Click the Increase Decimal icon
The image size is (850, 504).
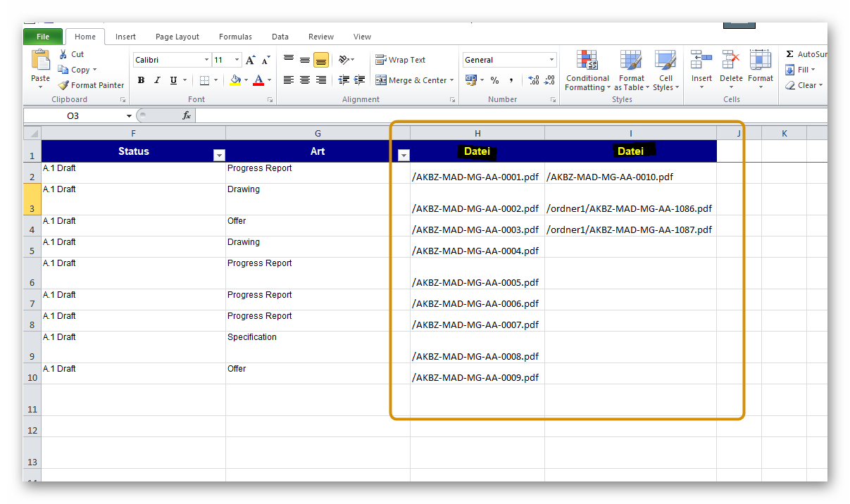pos(533,80)
